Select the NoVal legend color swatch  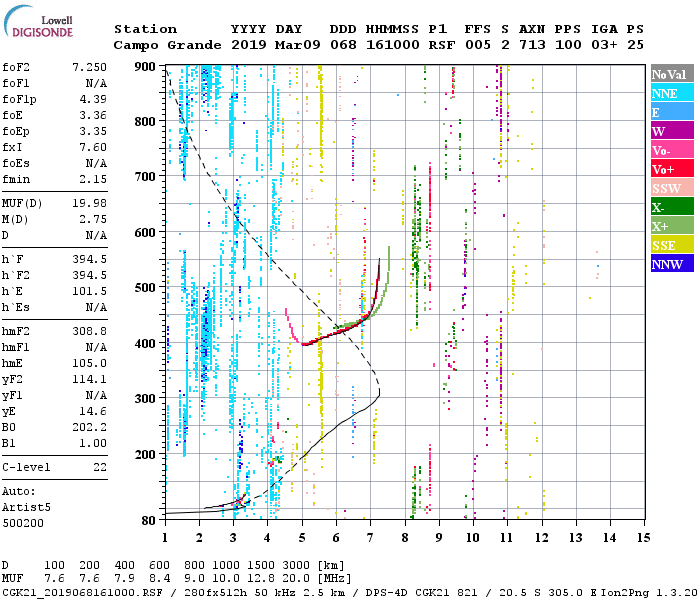pos(672,74)
